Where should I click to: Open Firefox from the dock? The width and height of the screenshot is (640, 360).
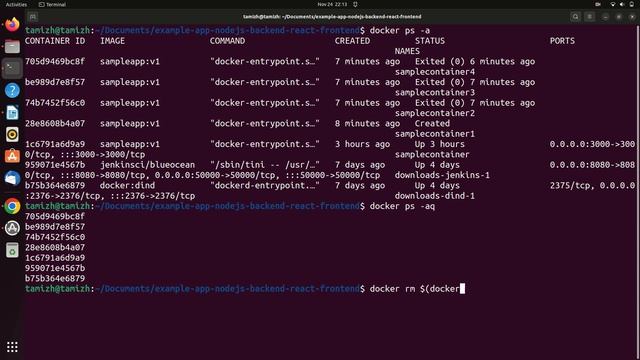(12, 24)
